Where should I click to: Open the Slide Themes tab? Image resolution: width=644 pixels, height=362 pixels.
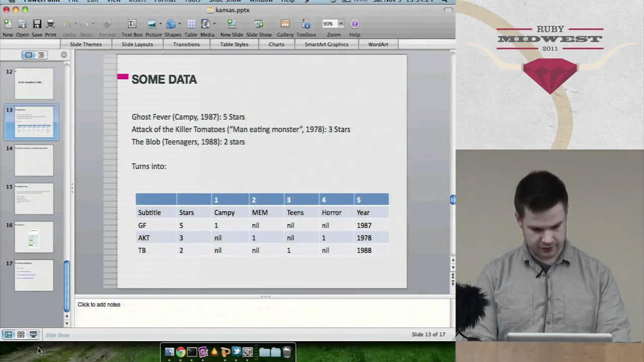click(86, 44)
